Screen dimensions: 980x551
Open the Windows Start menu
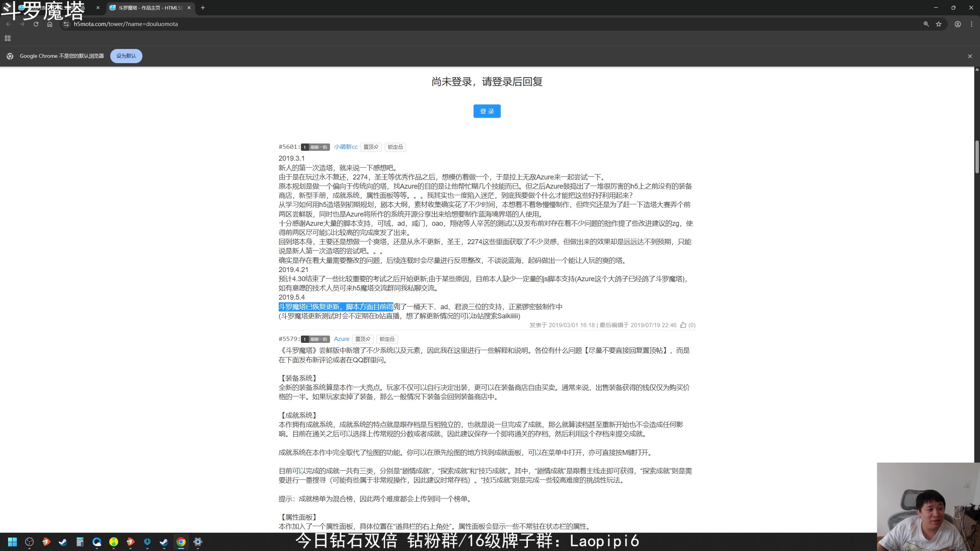coord(13,542)
